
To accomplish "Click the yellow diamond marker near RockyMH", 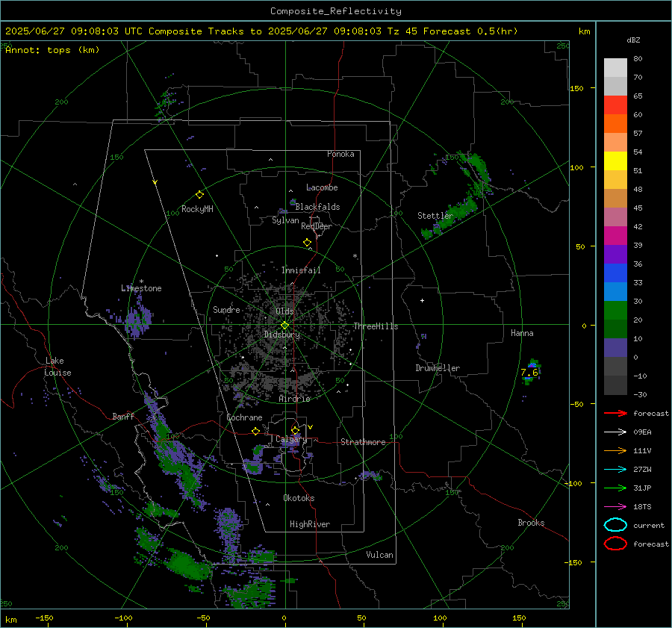I will pos(199,195).
